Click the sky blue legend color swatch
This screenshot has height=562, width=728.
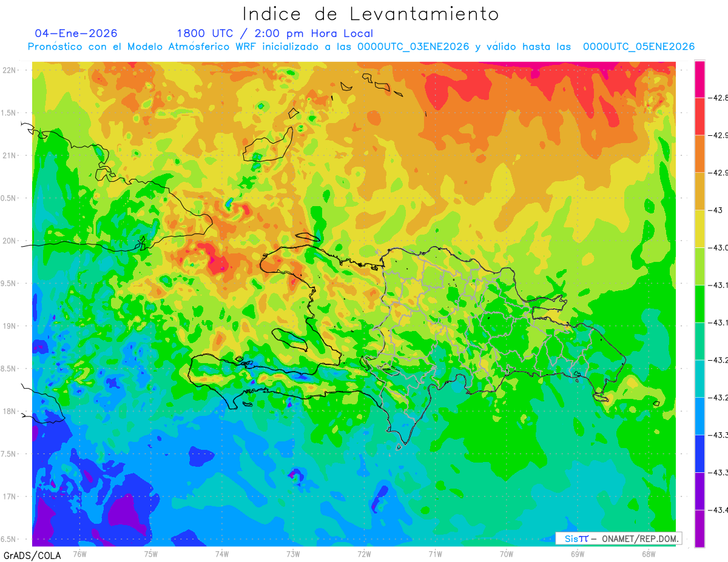click(x=699, y=416)
